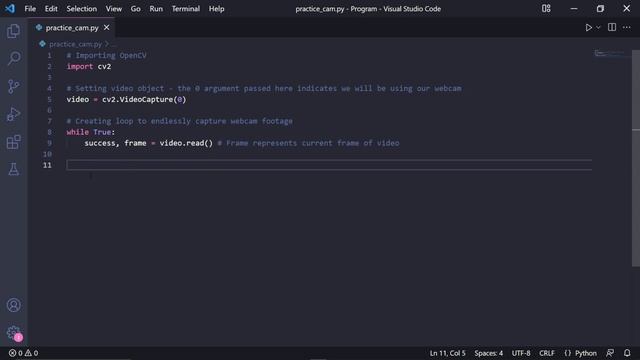Image resolution: width=640 pixels, height=360 pixels.
Task: Select the practice_cam.py editor tab
Action: pyautogui.click(x=72, y=27)
